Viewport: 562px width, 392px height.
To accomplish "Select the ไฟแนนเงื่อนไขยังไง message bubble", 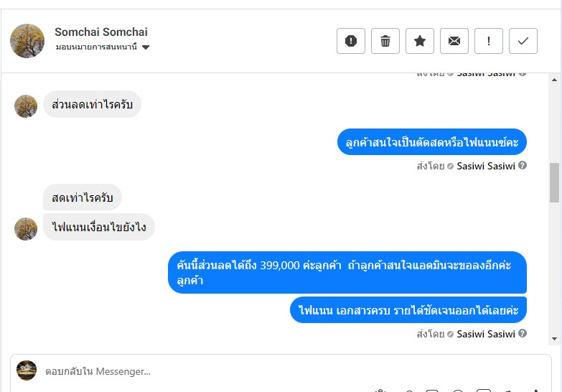I will (x=99, y=228).
